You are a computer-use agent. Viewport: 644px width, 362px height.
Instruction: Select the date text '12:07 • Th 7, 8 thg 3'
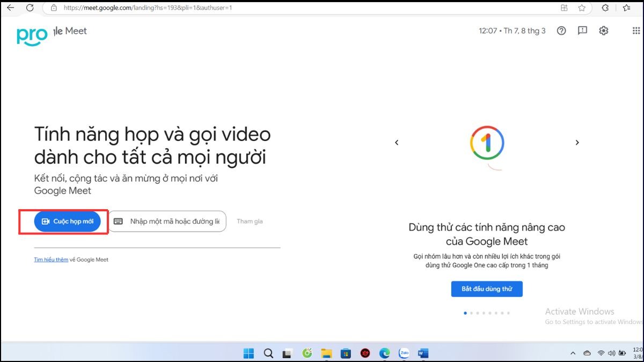click(x=512, y=31)
